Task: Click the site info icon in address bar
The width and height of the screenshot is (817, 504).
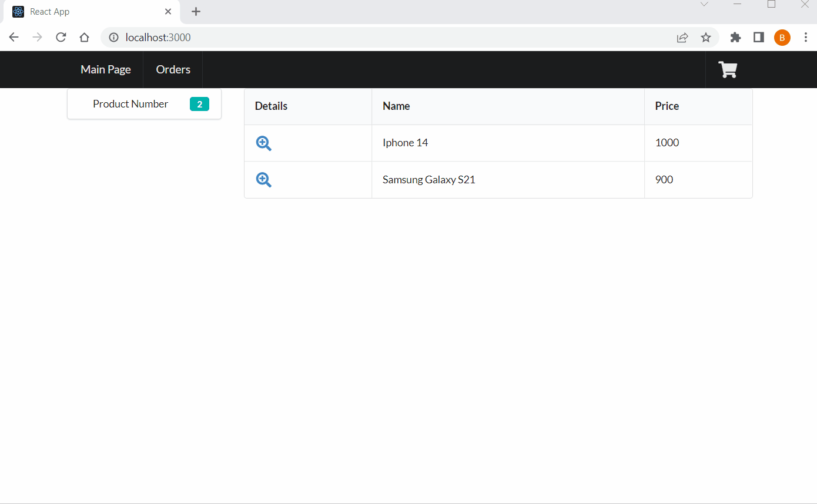Action: 113,37
